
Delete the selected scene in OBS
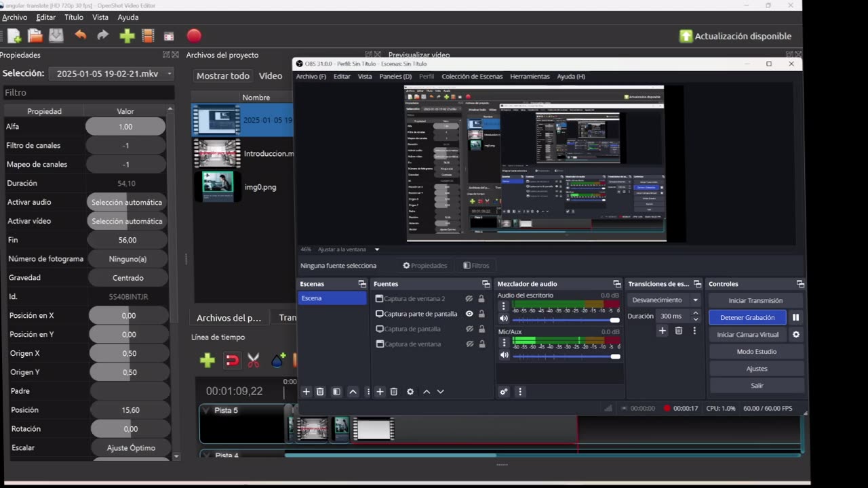(x=320, y=392)
